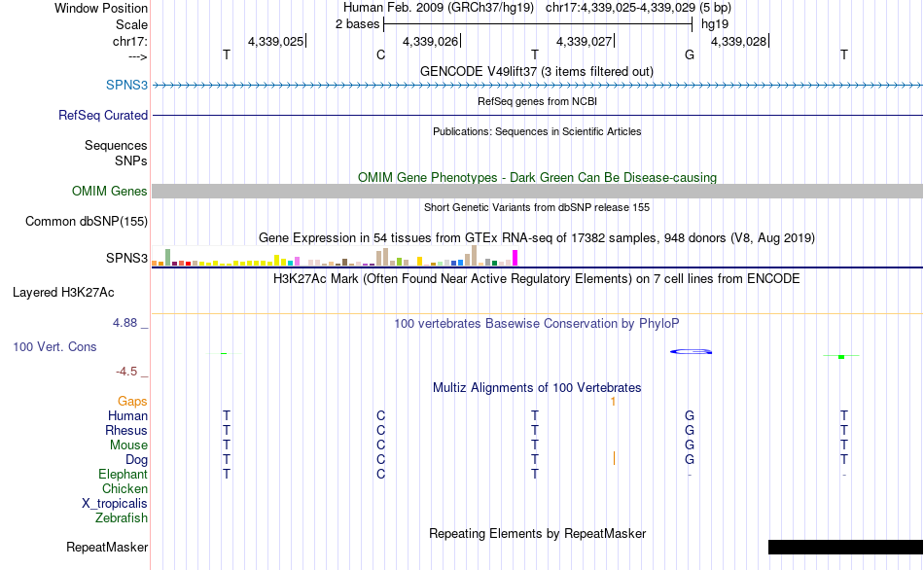The height and width of the screenshot is (570, 924).
Task: Click the gray OMIM Genes item bar
Action: pos(537,191)
